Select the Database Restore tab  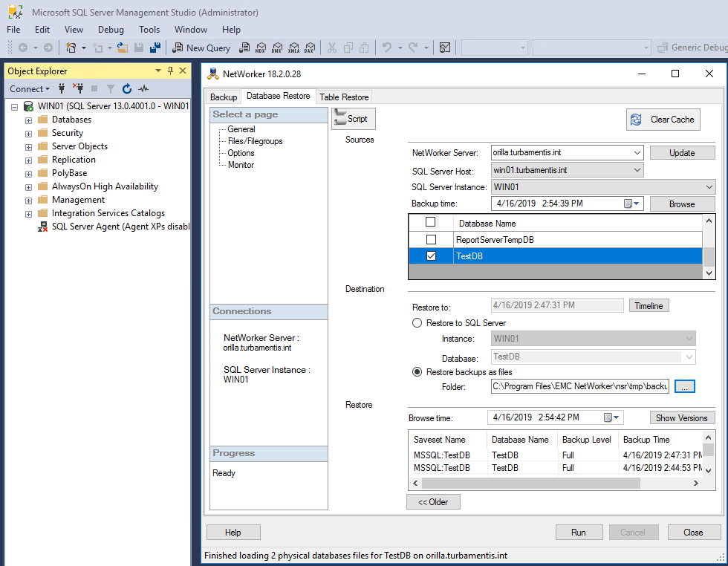point(278,96)
